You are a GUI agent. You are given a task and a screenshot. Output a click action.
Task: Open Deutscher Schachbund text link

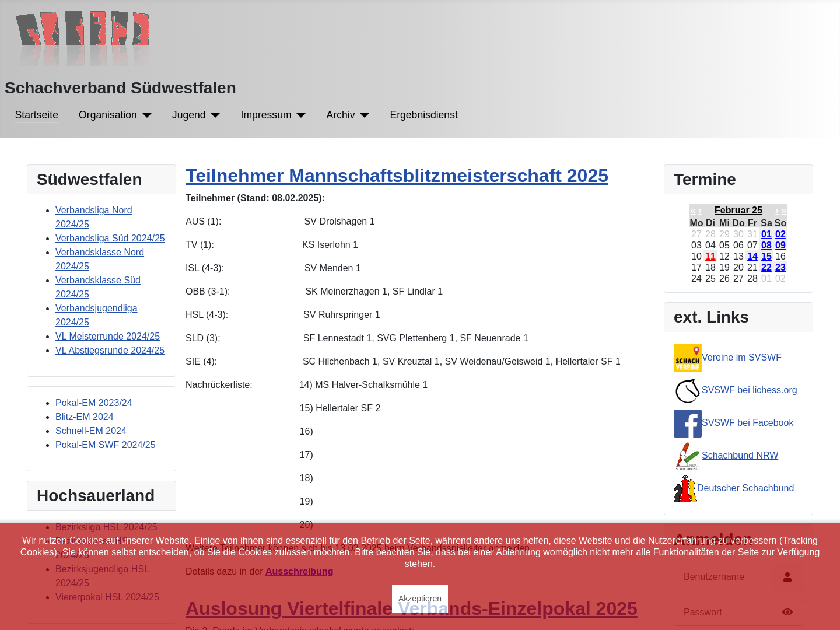click(745, 488)
